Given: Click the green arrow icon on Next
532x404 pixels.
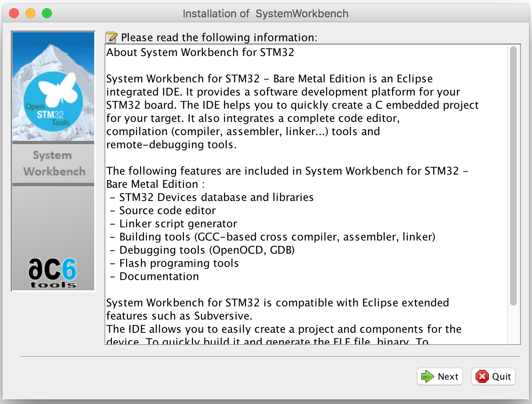Looking at the screenshot, I should pos(427,376).
